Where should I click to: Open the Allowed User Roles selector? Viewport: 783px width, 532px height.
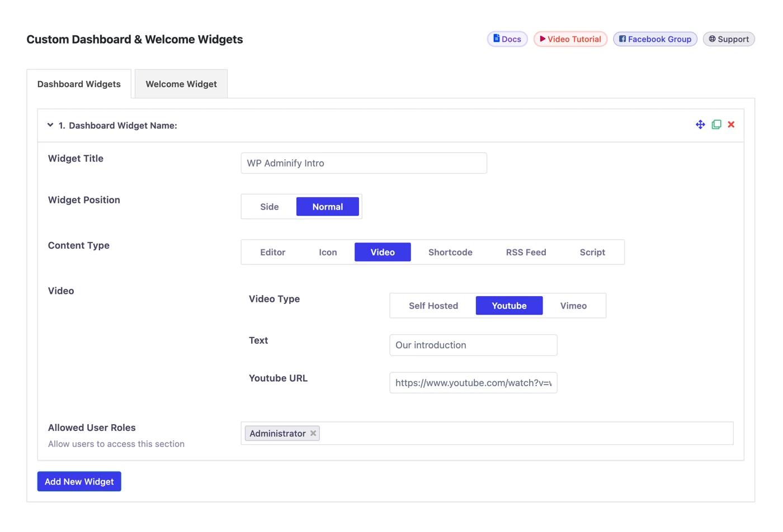487,433
